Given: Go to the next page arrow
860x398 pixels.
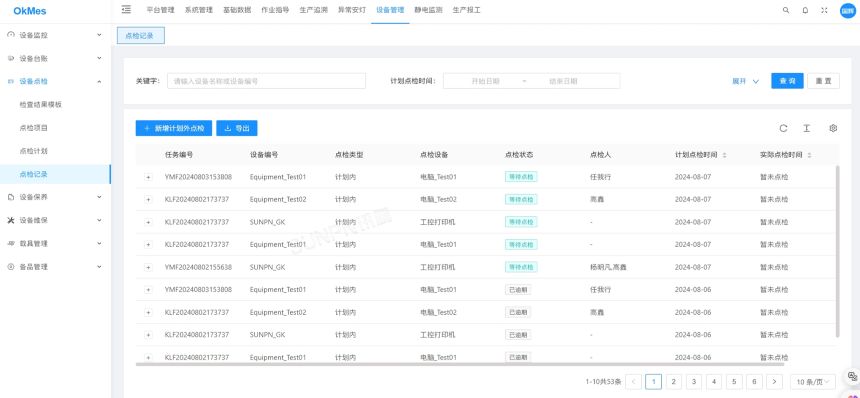Looking at the screenshot, I should (x=774, y=382).
